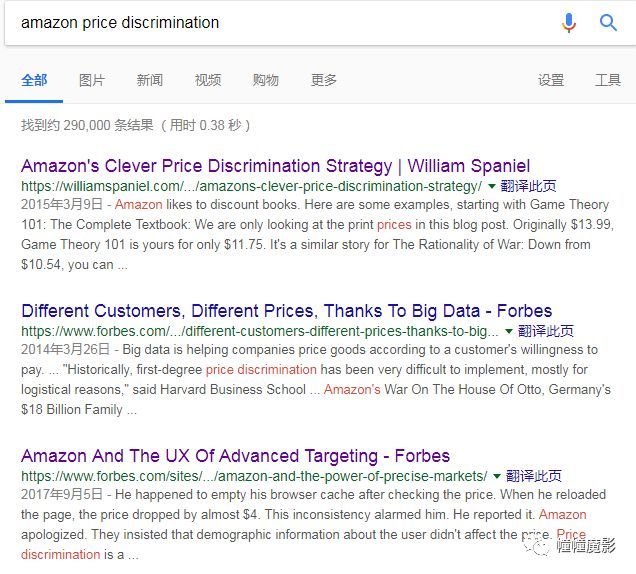Open Amazon And The UX Of Advanced Targeting

pos(235,456)
